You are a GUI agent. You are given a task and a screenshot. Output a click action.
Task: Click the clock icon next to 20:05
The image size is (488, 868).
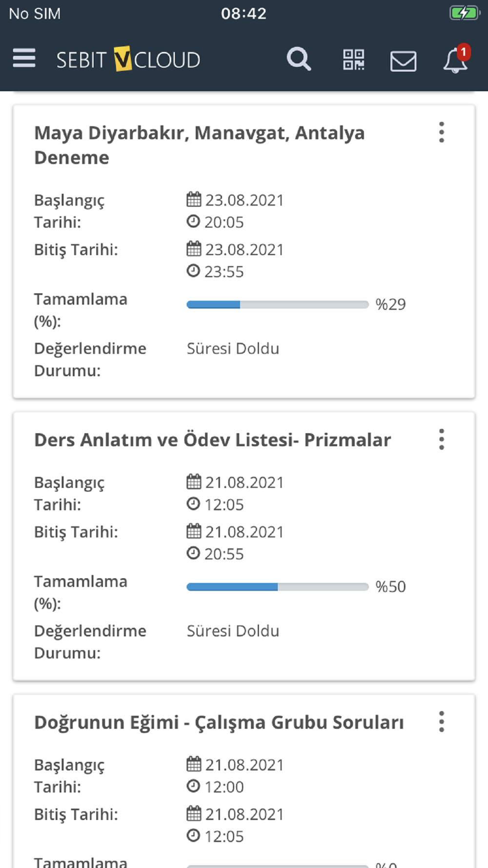tap(193, 222)
